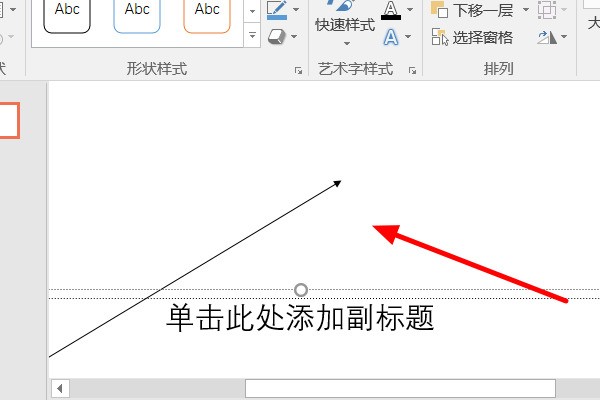
Task: Expand the full shape styles gallery
Action: [252, 35]
